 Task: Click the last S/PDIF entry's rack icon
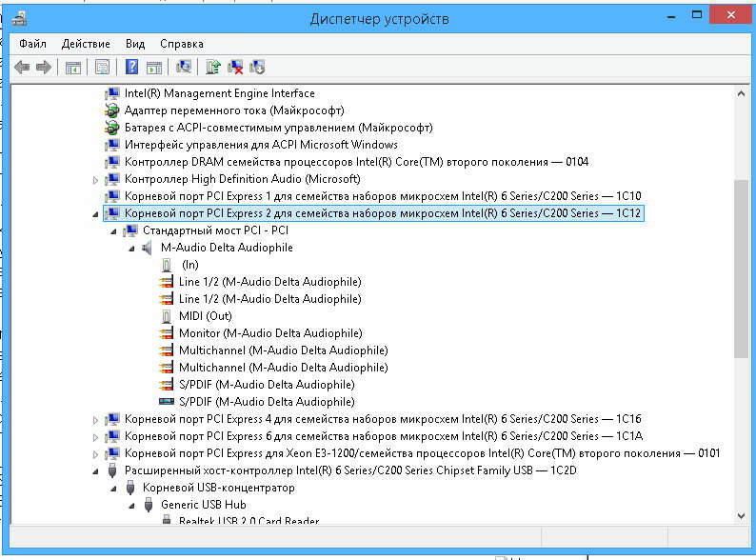[167, 401]
